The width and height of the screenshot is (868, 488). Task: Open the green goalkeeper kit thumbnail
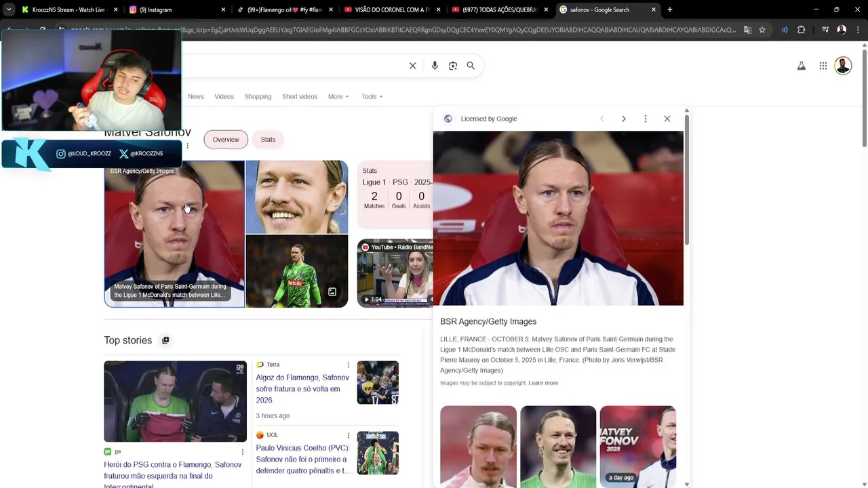click(x=297, y=271)
